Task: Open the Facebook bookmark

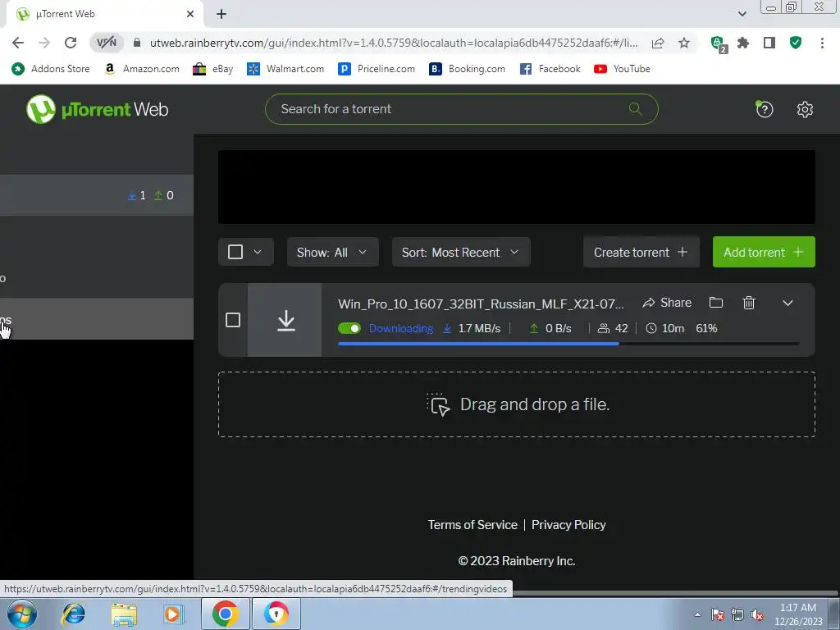Action: tap(550, 69)
